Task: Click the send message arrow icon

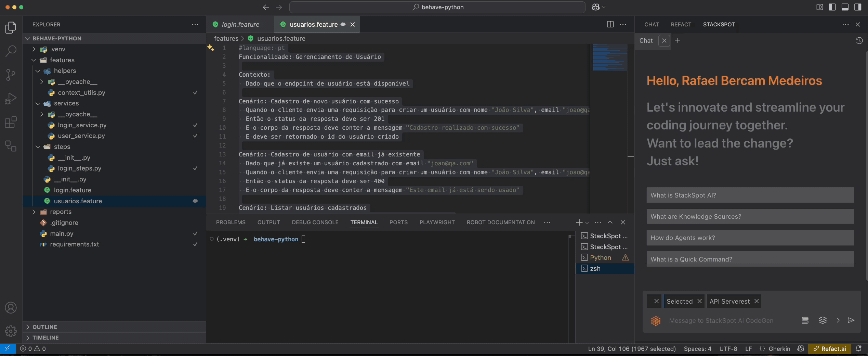Action: pyautogui.click(x=851, y=320)
